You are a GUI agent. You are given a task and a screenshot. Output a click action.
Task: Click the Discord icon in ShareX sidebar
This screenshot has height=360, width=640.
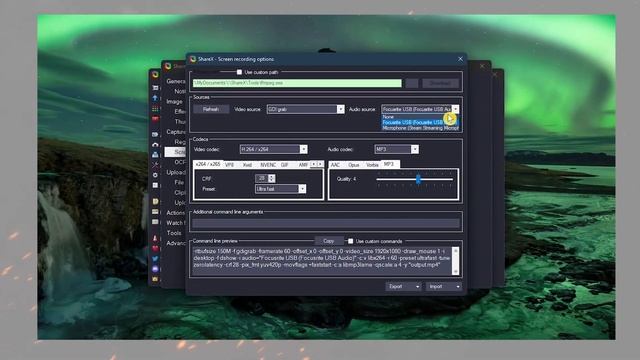pyautogui.click(x=155, y=269)
